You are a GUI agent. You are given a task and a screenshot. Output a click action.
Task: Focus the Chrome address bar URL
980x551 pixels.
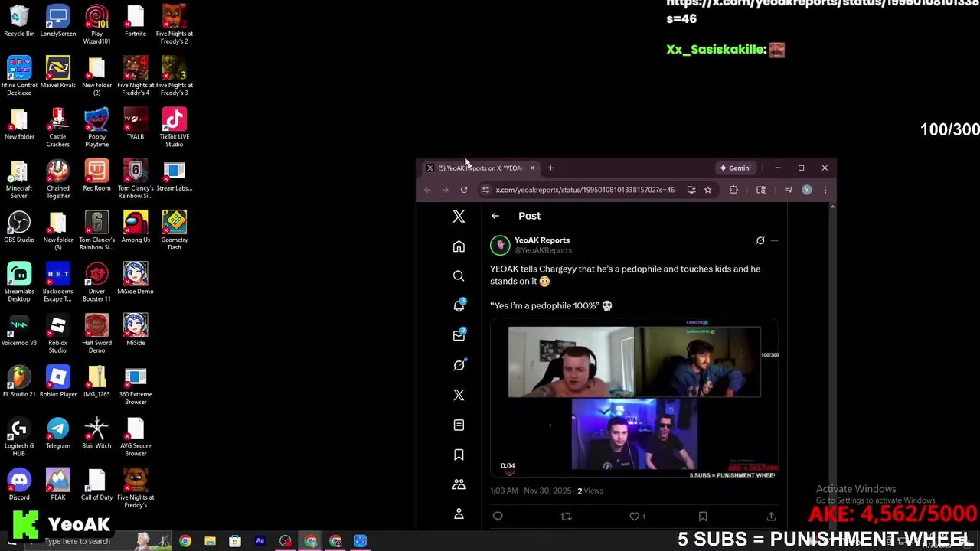tap(585, 190)
